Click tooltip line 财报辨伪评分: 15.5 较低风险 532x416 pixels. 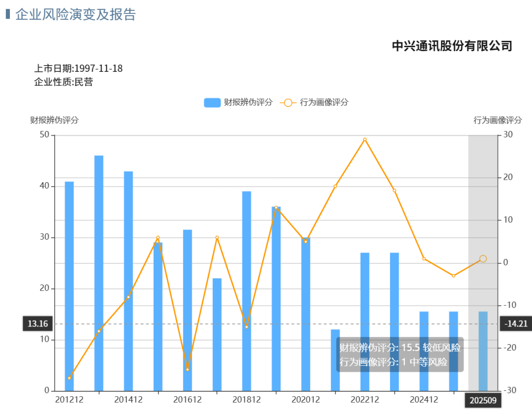click(x=400, y=348)
